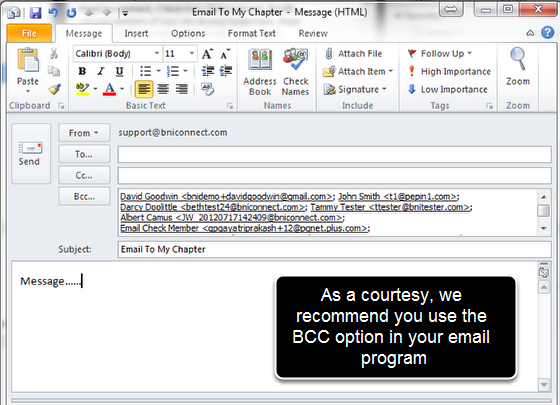The image size is (560, 405).
Task: Align text left
Action: pos(144,89)
